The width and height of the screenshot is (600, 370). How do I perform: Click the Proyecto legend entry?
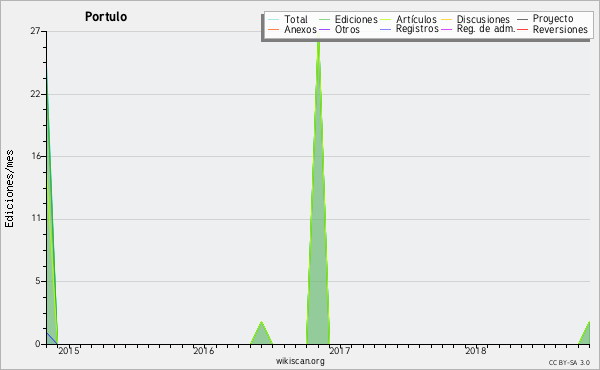click(x=545, y=18)
